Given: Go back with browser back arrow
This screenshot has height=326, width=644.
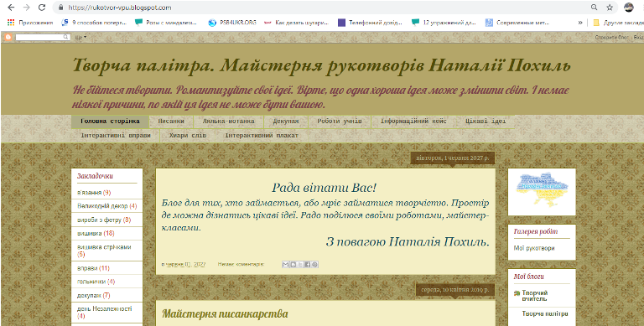Looking at the screenshot, I should tap(11, 8).
